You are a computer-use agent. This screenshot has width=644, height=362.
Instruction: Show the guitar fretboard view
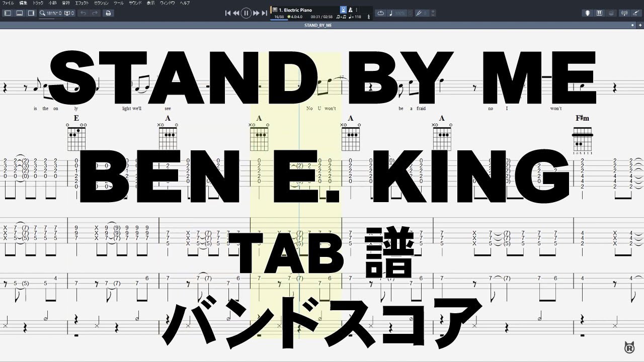[587, 13]
